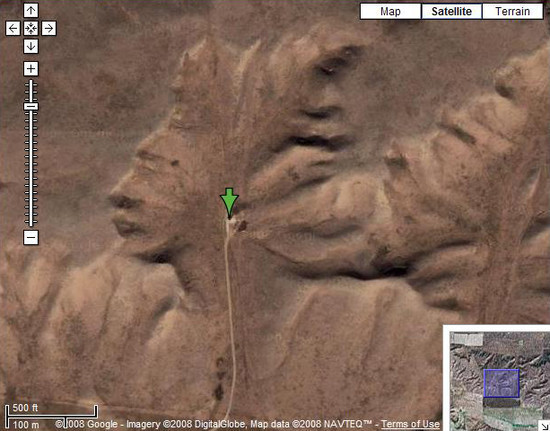The image size is (550, 431).
Task: Pan the map left with the arrow
Action: 13,28
